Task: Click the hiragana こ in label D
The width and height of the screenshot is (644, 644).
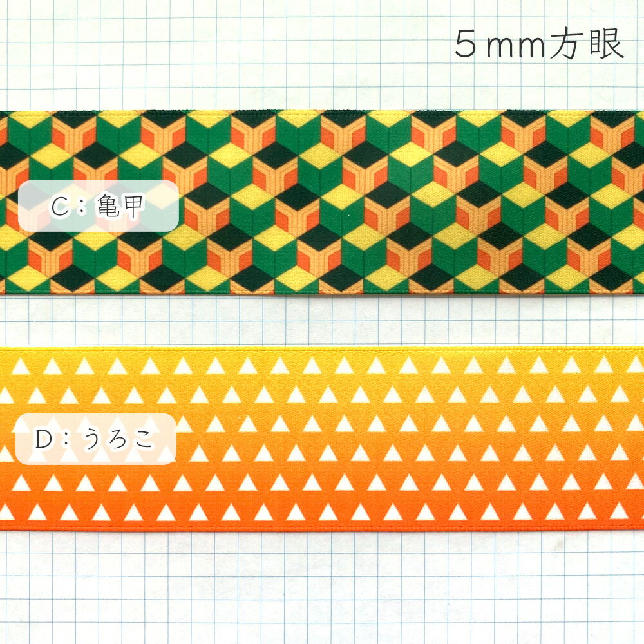Action: point(142,439)
